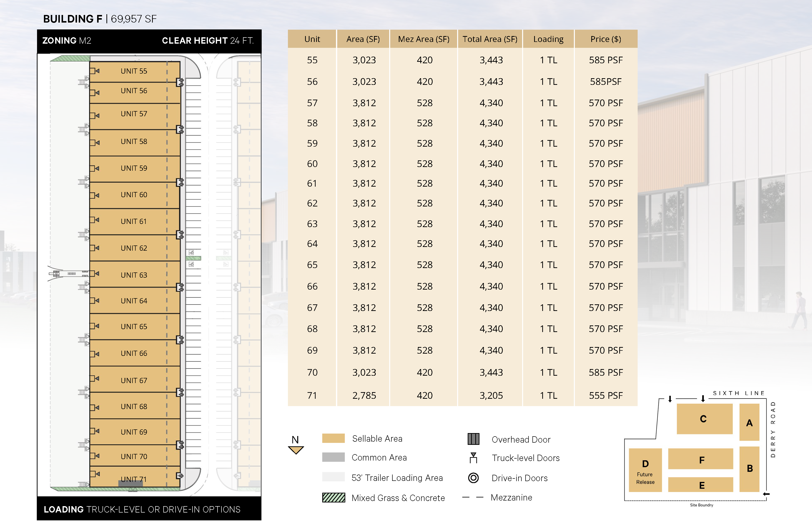Click the Drive-in Doors circle icon

473,477
